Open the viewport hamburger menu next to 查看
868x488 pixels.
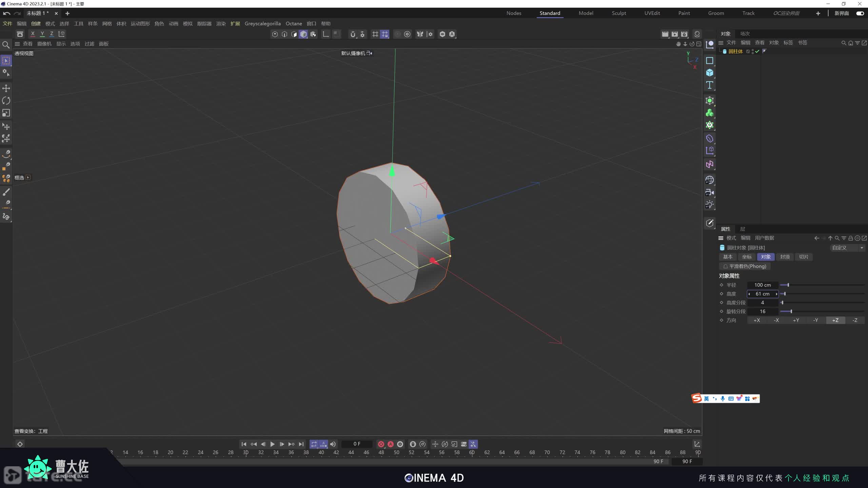pos(17,44)
